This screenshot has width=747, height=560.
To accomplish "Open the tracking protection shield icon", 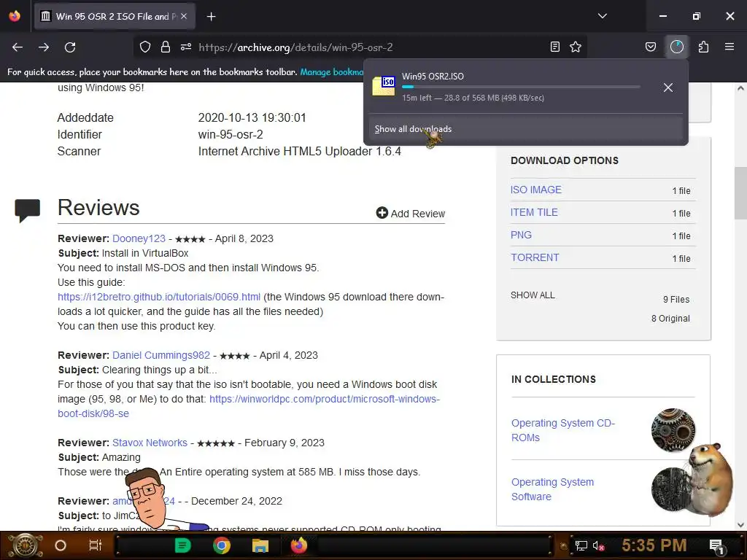I will [x=145, y=47].
